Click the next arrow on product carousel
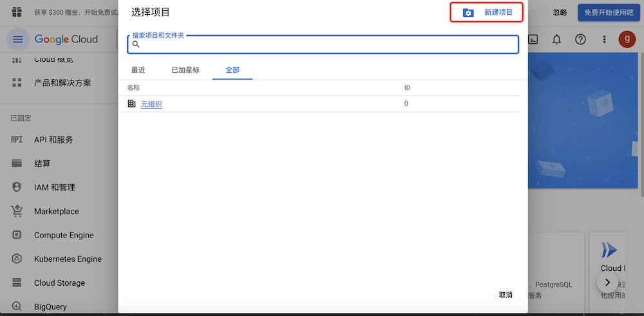 607,282
